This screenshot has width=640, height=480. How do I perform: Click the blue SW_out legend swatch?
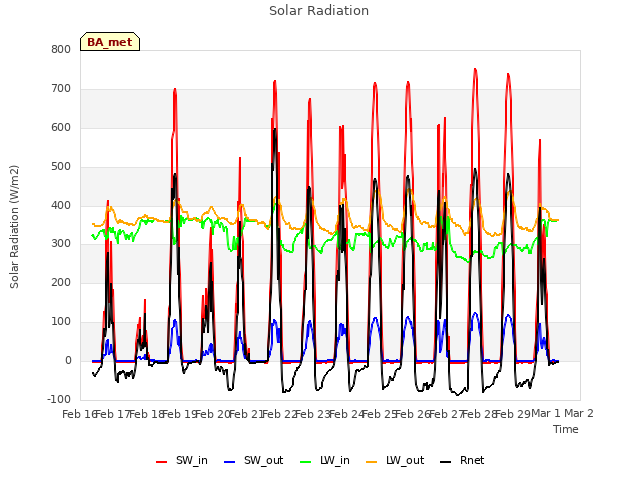[230, 462]
